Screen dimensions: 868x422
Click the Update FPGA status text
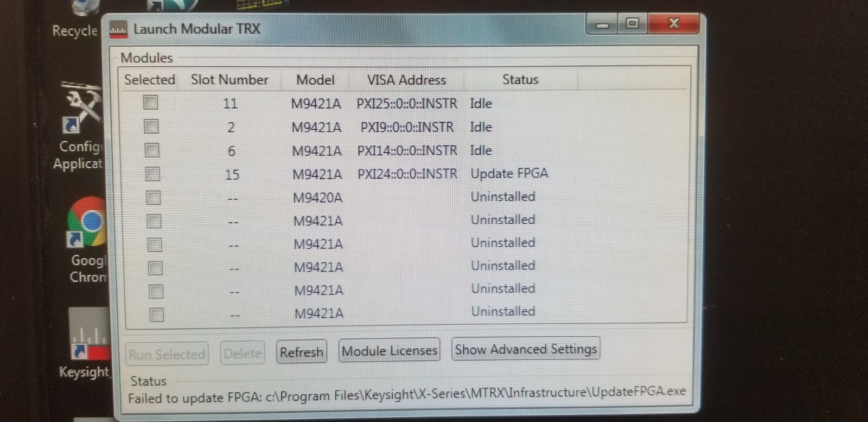(509, 173)
